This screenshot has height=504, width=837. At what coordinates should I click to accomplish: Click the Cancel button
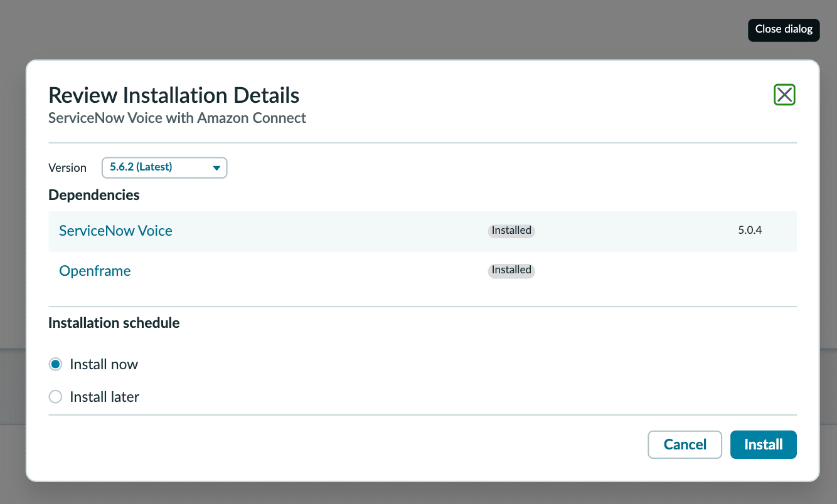685,444
